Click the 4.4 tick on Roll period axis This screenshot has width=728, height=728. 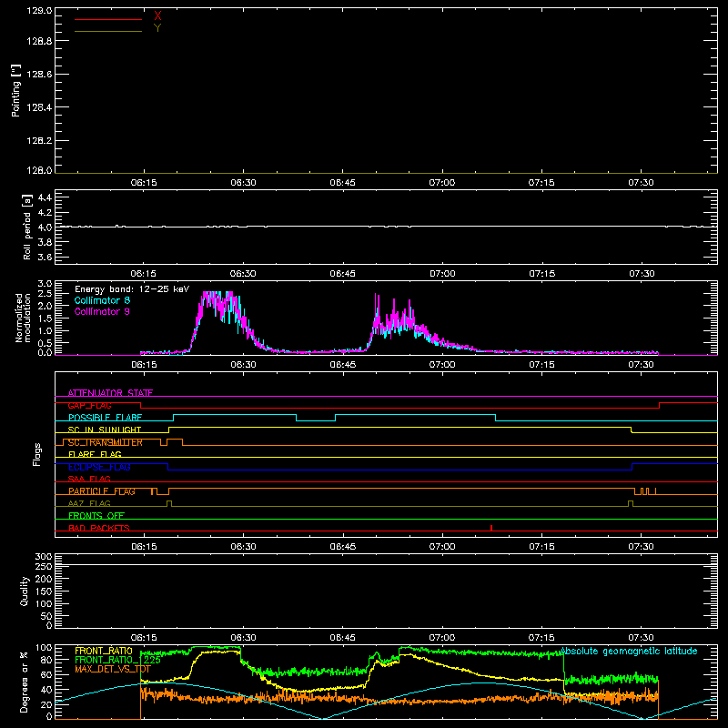click(x=45, y=197)
